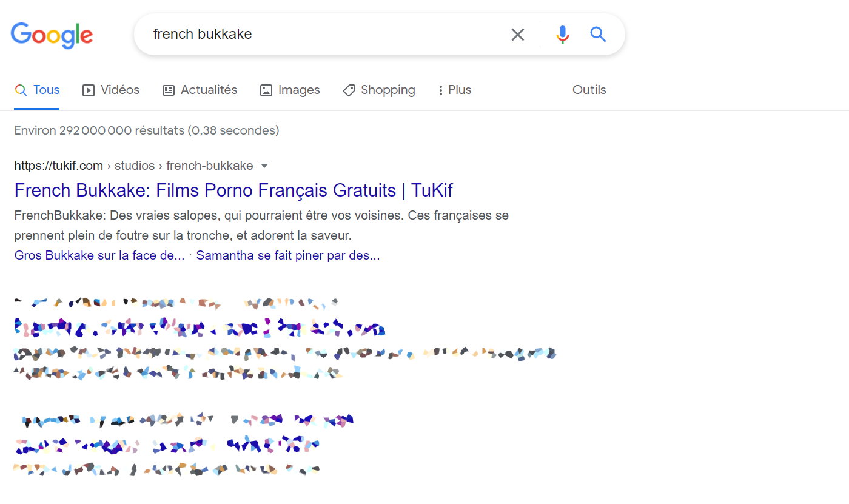
Task: Open the sitelink starting with Gros
Action: (99, 255)
